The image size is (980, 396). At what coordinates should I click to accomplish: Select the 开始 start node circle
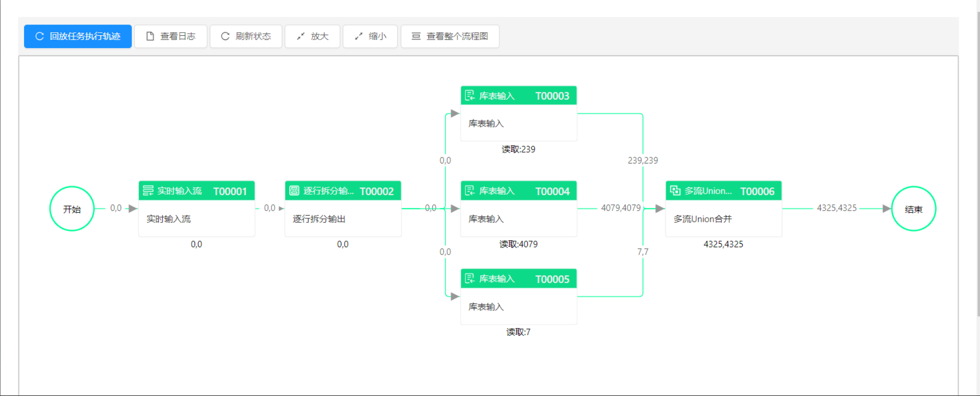point(72,208)
